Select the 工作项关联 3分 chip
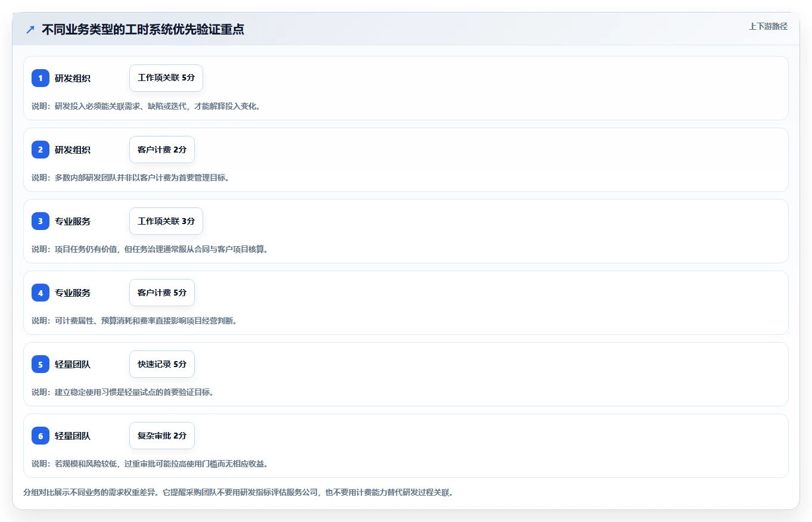 tap(166, 221)
